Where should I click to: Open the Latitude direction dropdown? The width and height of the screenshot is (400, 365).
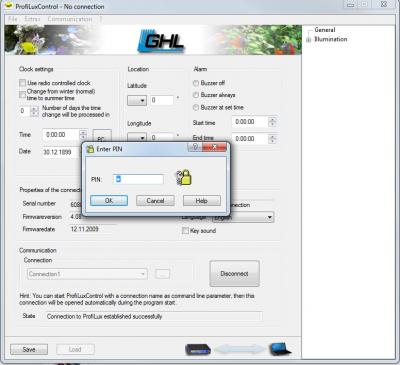(x=137, y=100)
